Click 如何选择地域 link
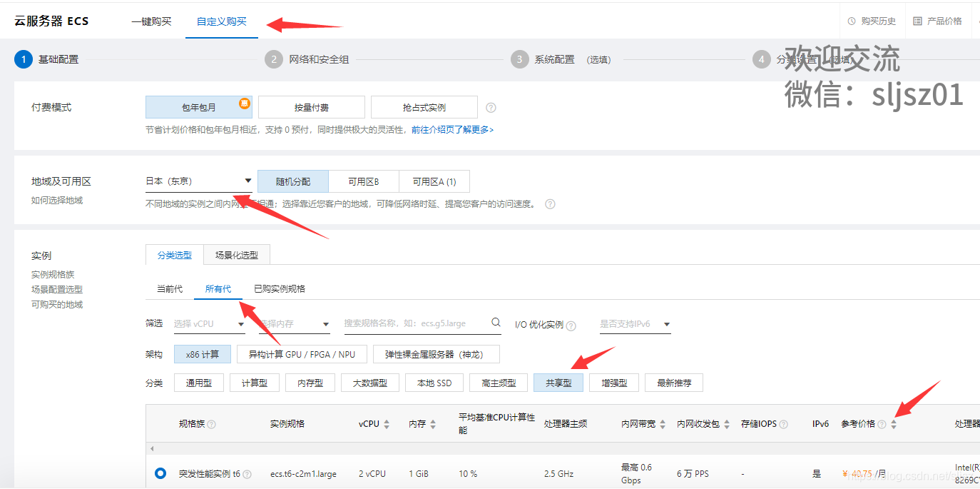Image resolution: width=980 pixels, height=489 pixels. pyautogui.click(x=57, y=201)
